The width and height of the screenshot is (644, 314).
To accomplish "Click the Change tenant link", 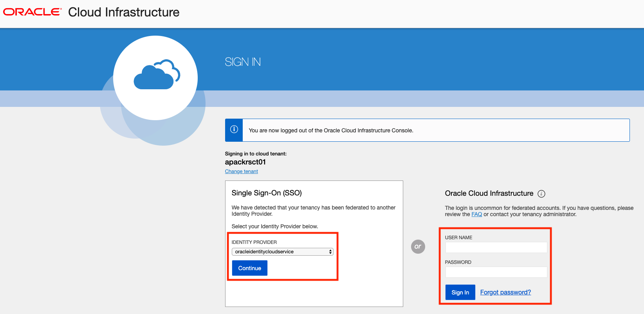I will pyautogui.click(x=242, y=171).
